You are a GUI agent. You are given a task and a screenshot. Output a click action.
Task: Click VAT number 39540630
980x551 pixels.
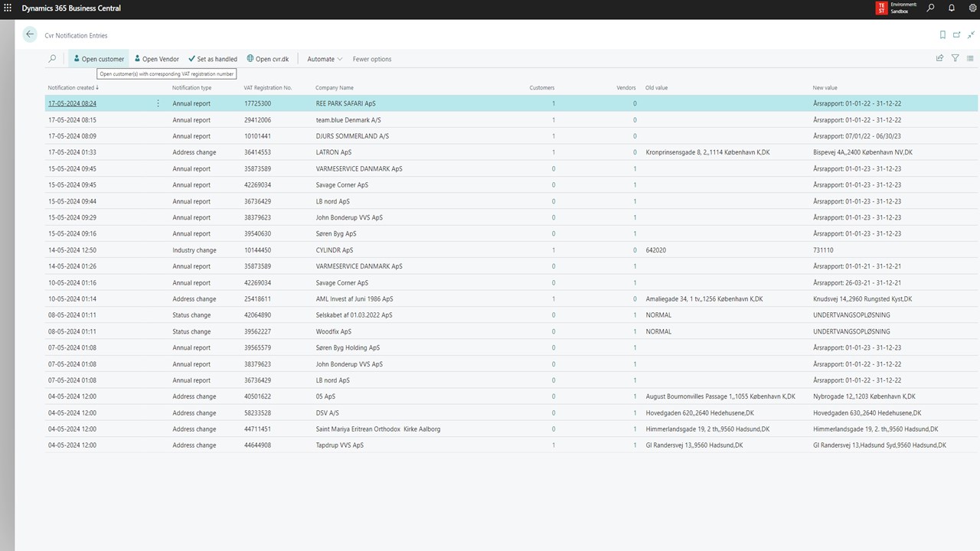[x=257, y=233]
